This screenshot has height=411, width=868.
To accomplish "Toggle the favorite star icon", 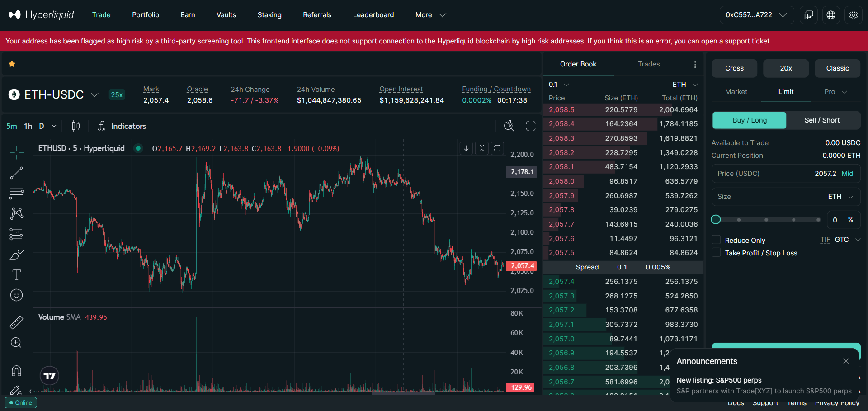I will pyautogui.click(x=12, y=64).
